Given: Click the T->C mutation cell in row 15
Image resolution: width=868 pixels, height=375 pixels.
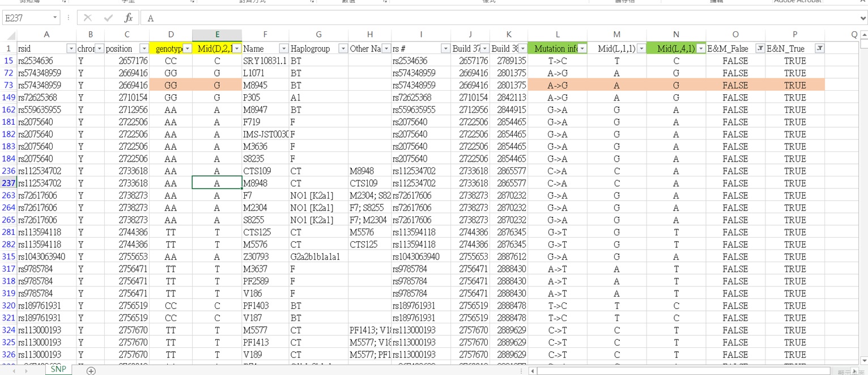Looking at the screenshot, I should pyautogui.click(x=558, y=61).
